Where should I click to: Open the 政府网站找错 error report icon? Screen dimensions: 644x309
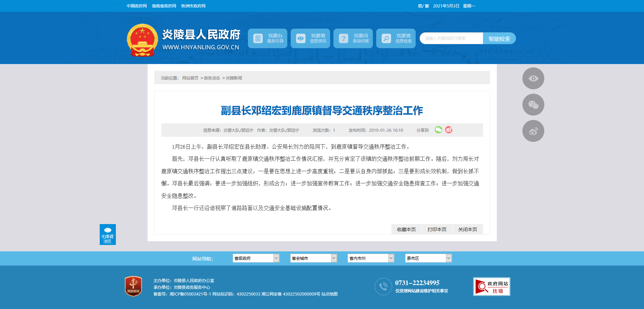coord(491,287)
